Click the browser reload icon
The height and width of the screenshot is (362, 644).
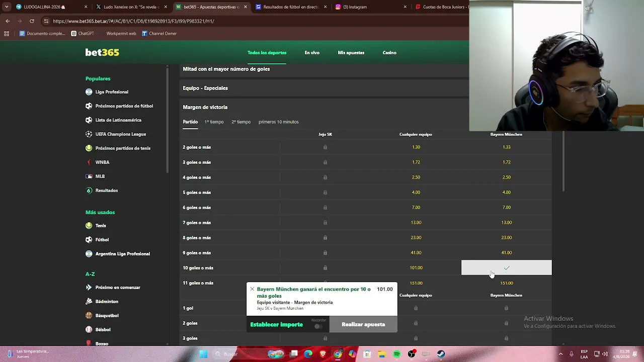pyautogui.click(x=32, y=21)
